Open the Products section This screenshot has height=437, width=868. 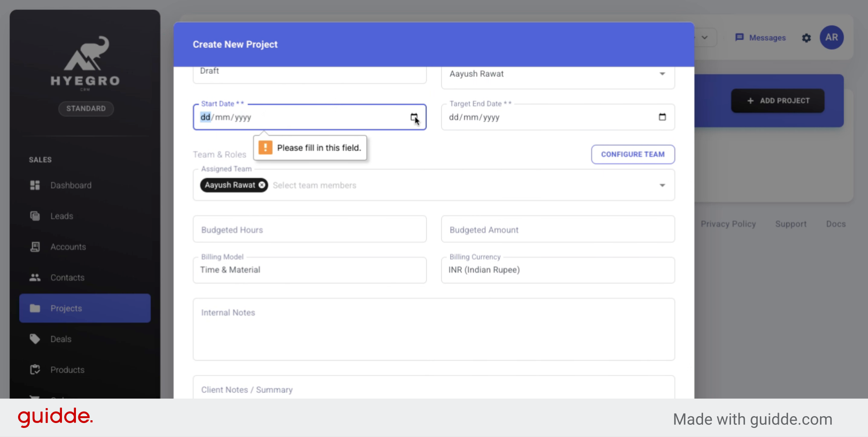point(67,370)
